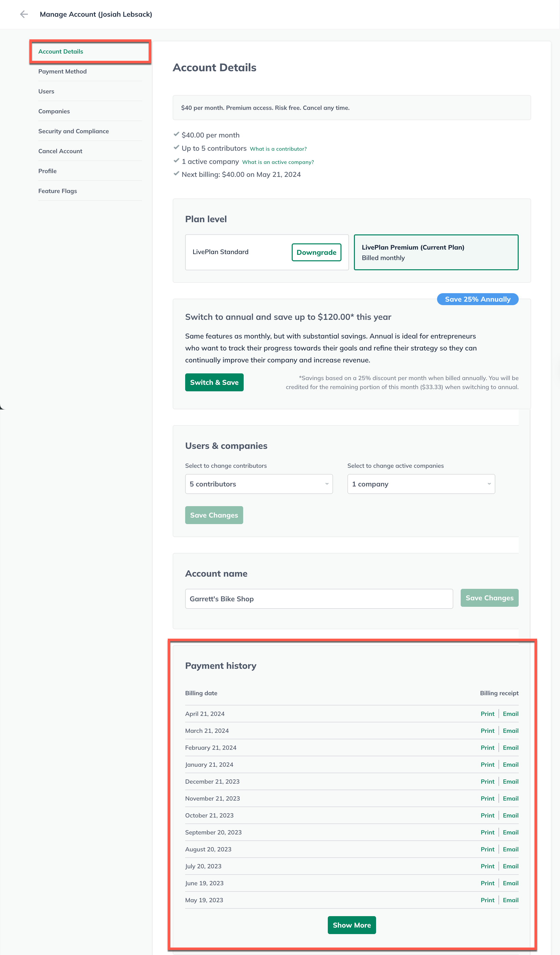Select Security and Compliance menu item
This screenshot has width=560, height=955.
[x=73, y=131]
